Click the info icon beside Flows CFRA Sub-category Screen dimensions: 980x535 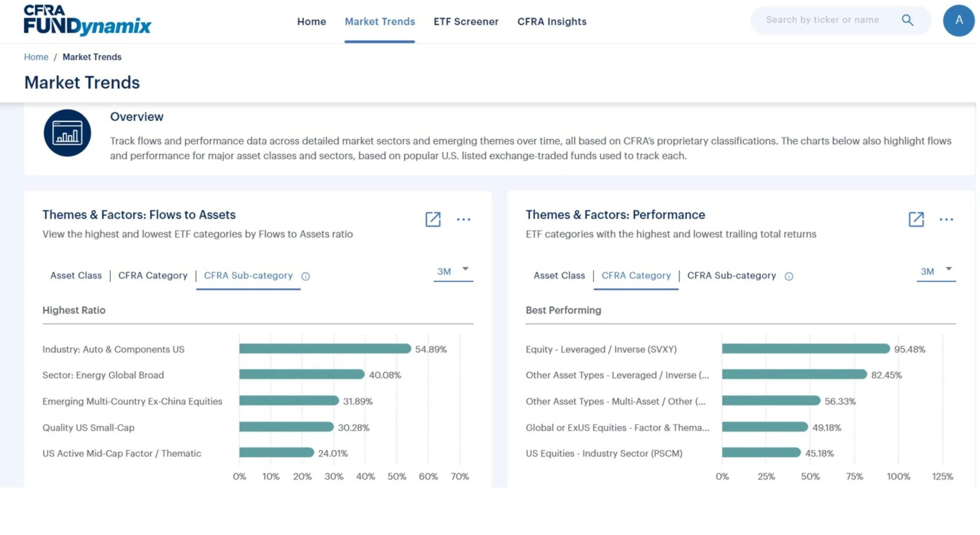tap(306, 277)
